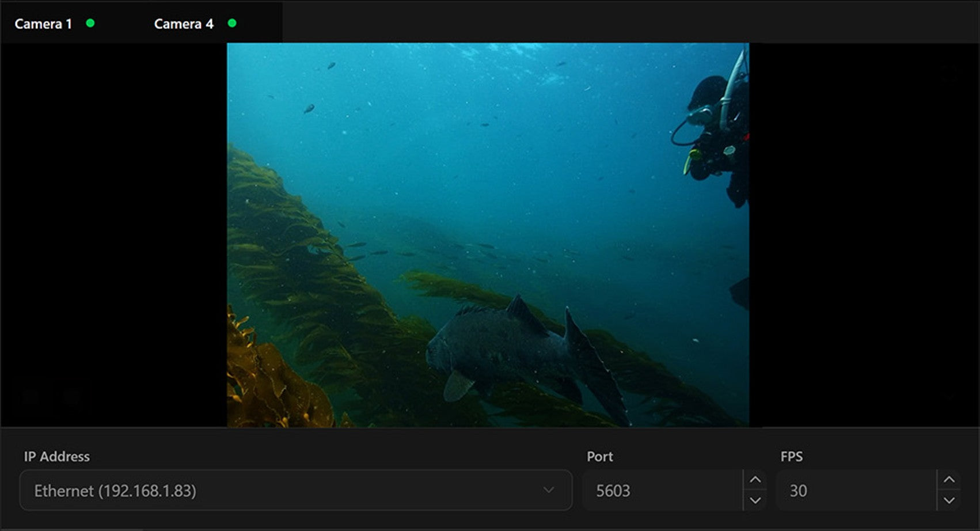
Task: Increase the Port value with up arrow
Action: (755, 480)
